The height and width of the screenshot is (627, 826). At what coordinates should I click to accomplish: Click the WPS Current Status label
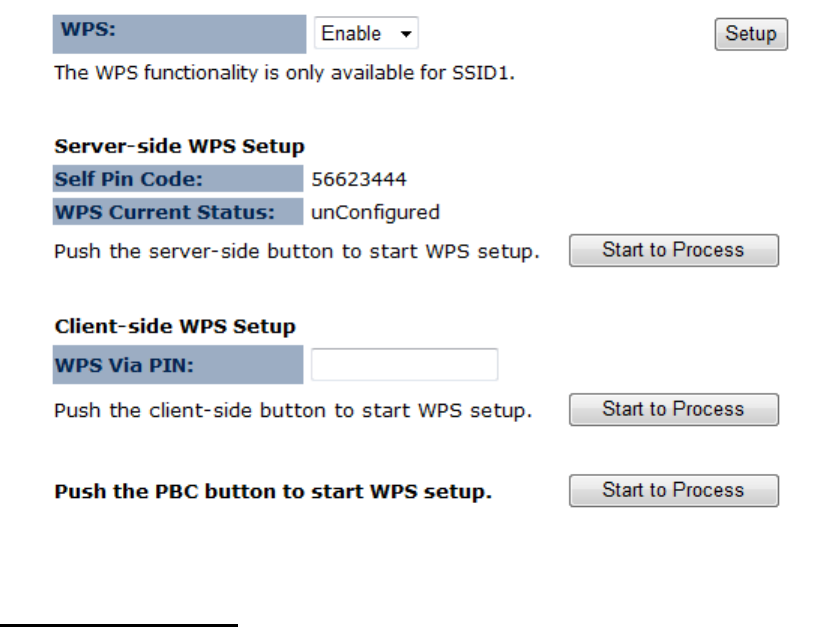click(x=164, y=212)
